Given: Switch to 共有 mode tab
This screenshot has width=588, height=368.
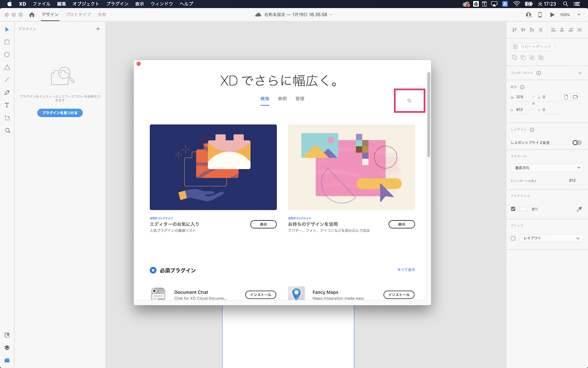Looking at the screenshot, I should pos(102,15).
